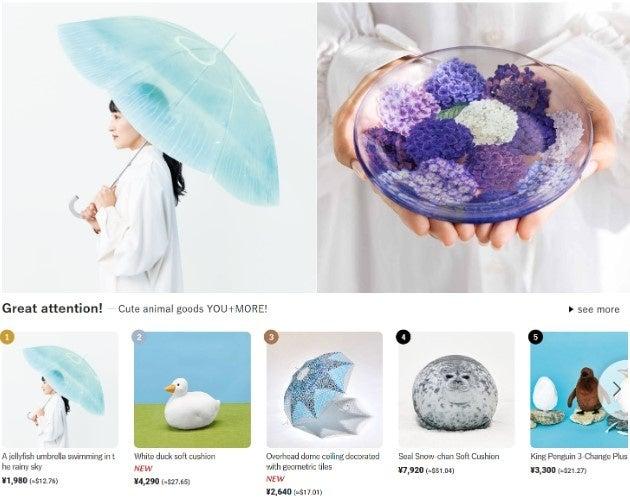Open the hydrangea glass dish banner
This screenshot has width=630, height=497.
point(473,147)
